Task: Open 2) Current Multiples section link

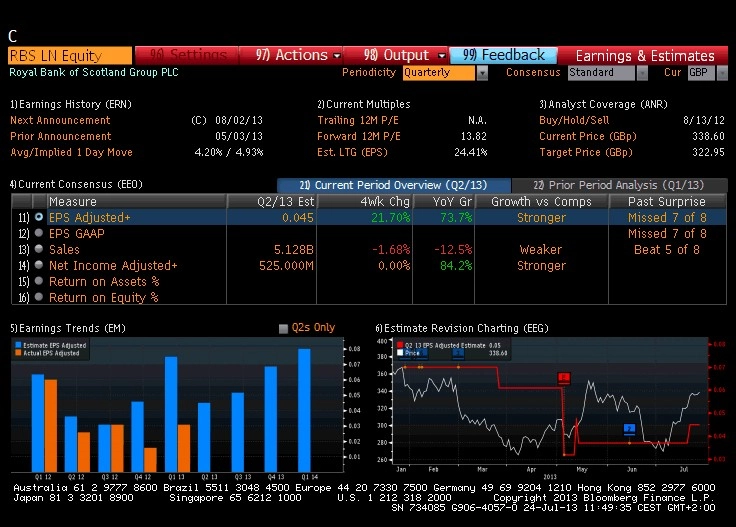Action: (364, 104)
